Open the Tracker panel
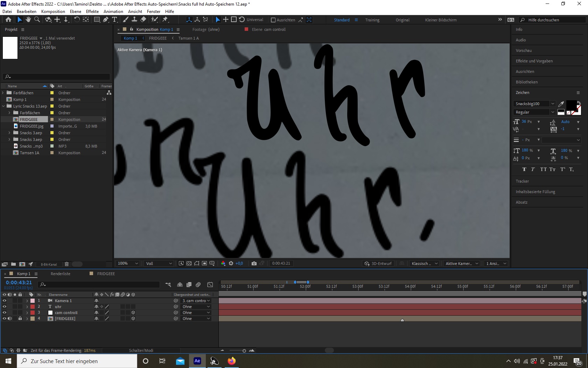Image resolution: width=588 pixels, height=368 pixels. pyautogui.click(x=522, y=181)
